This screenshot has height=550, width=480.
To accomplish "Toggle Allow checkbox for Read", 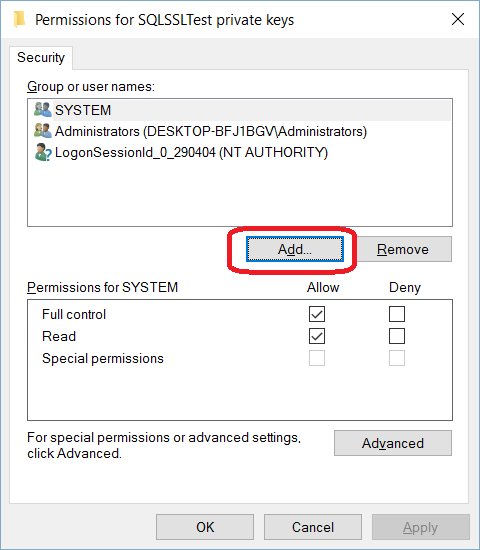I will coord(317,336).
